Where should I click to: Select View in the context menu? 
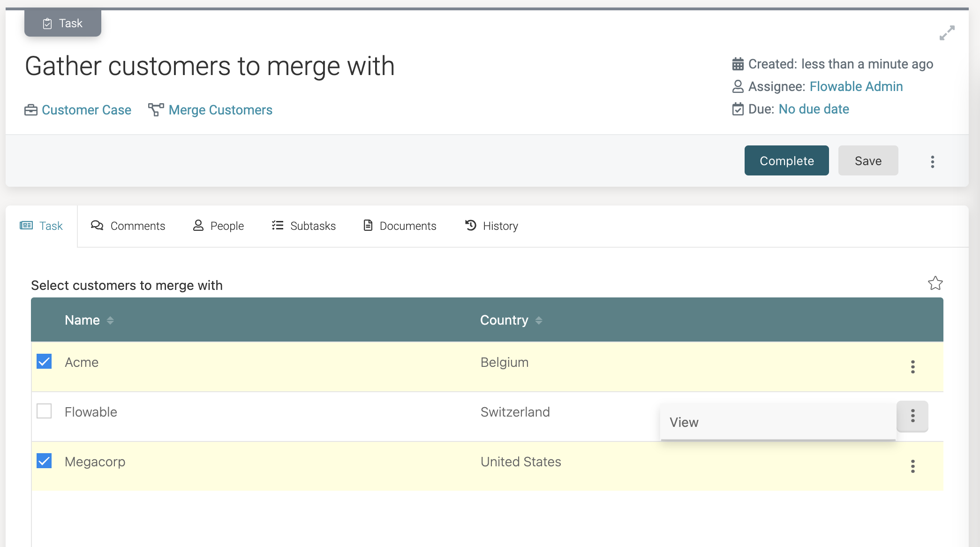tap(684, 422)
